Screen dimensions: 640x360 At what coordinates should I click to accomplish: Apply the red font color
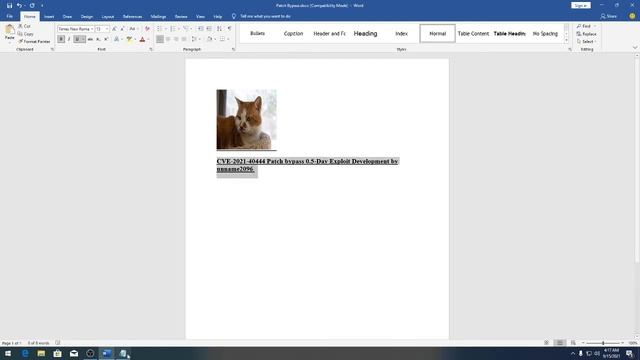[x=142, y=39]
